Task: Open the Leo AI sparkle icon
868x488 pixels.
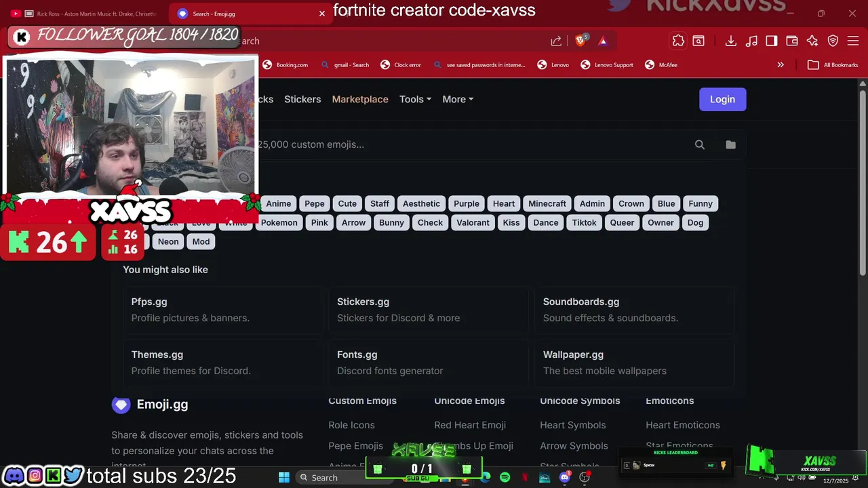Action: click(x=812, y=41)
